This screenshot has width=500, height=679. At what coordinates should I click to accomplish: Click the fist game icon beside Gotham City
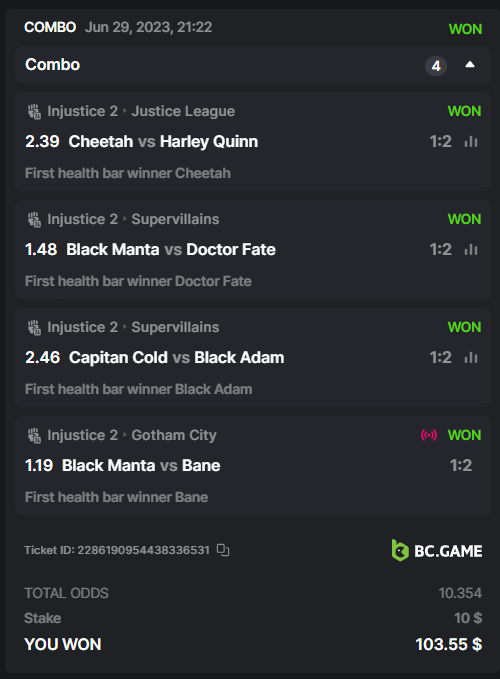click(x=34, y=435)
